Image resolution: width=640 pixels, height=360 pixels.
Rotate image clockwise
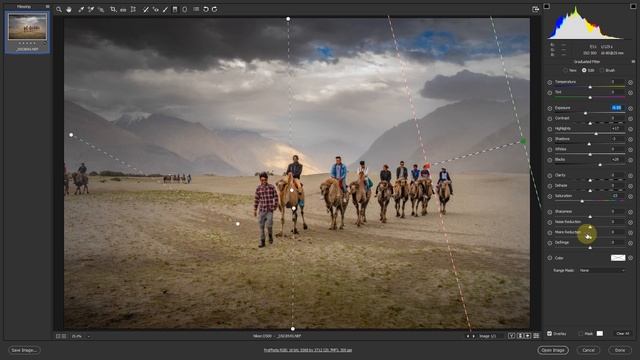[x=215, y=9]
